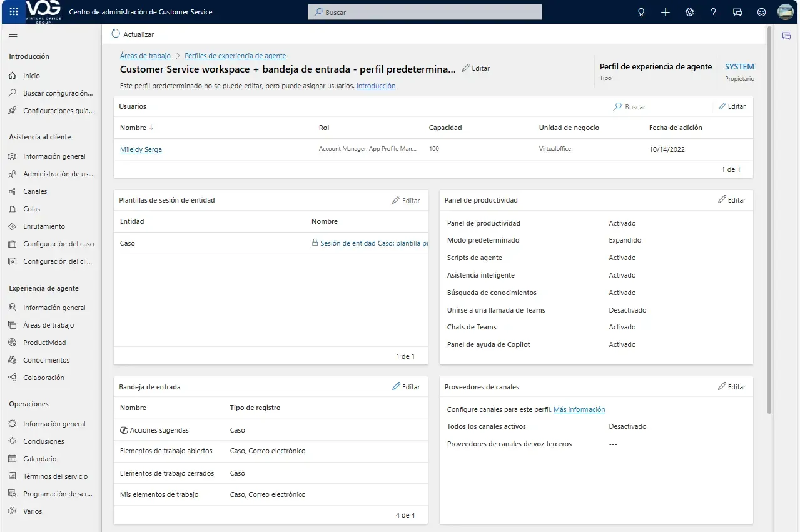Click the Actualizar refresh button
Screen dimensions: 800x532
[x=133, y=34]
